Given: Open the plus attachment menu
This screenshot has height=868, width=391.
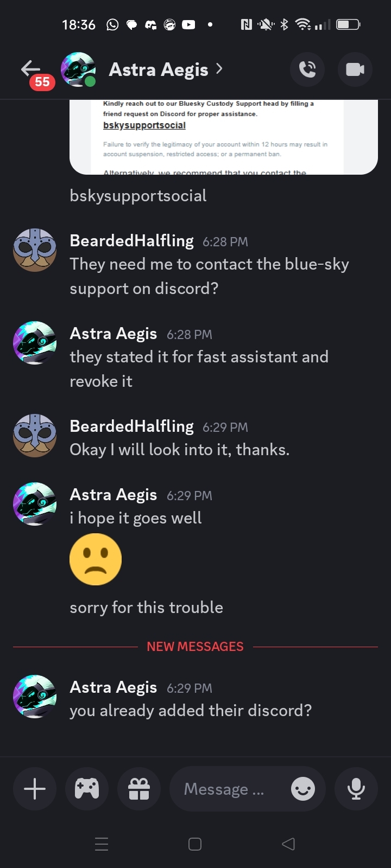Looking at the screenshot, I should (x=35, y=788).
